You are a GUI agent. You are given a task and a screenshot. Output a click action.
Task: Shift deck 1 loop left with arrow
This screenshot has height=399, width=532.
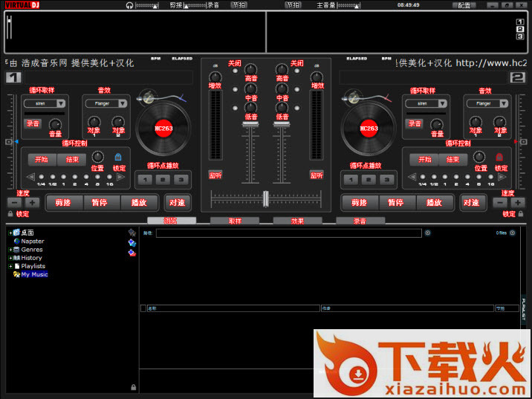pyautogui.click(x=30, y=177)
